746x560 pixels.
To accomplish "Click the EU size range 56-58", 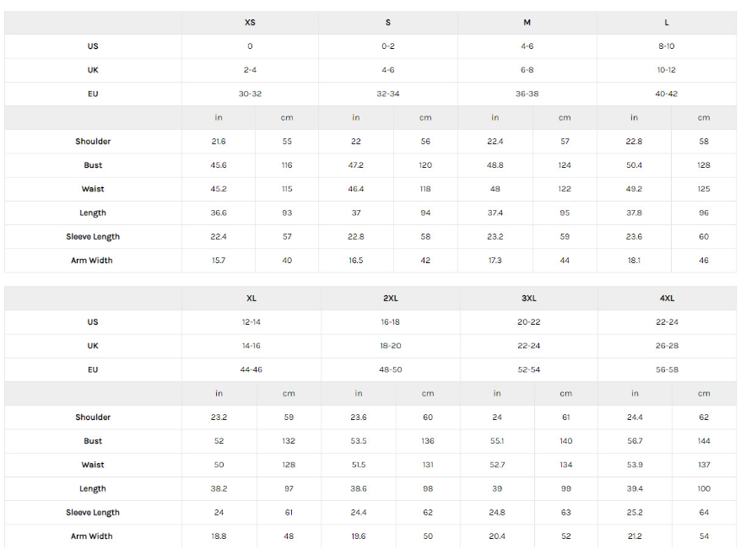I will 667,369.
